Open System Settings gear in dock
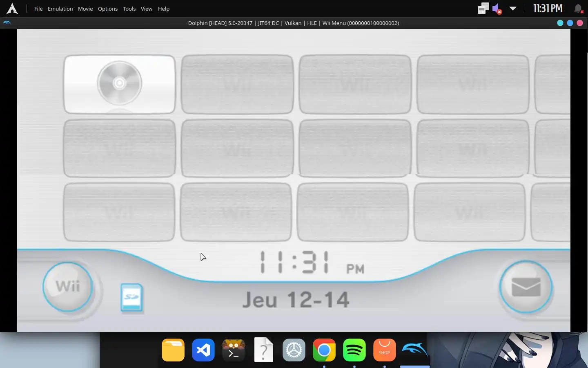 click(294, 350)
